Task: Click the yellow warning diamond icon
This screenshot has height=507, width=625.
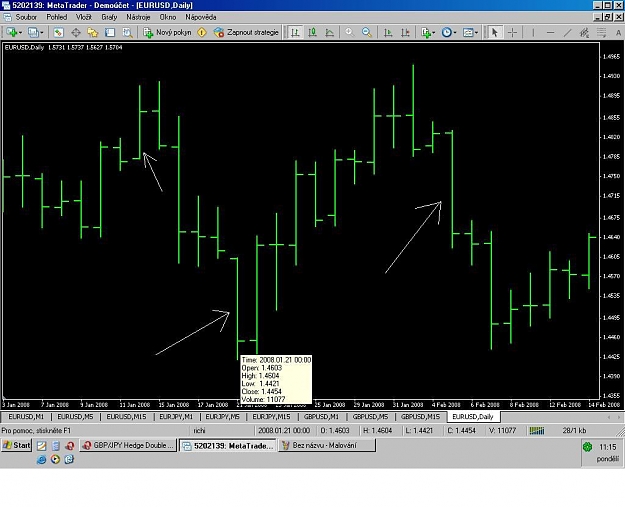Action: coord(202,32)
